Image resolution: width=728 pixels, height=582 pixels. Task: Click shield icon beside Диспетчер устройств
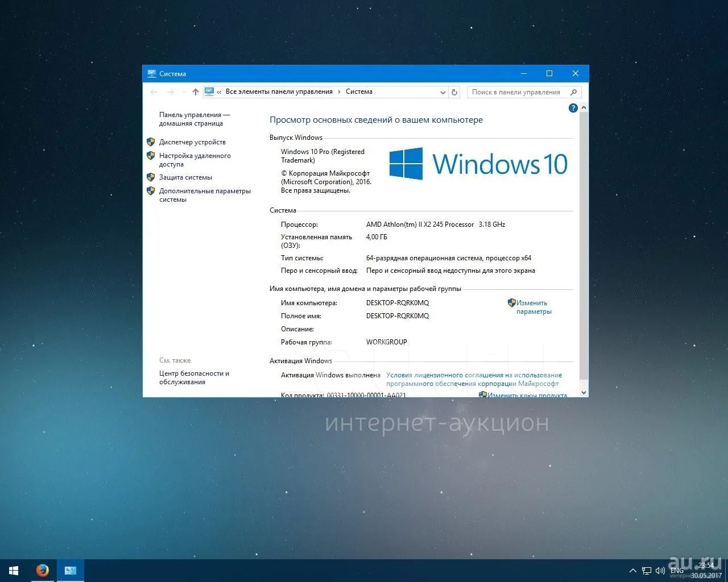point(151,142)
